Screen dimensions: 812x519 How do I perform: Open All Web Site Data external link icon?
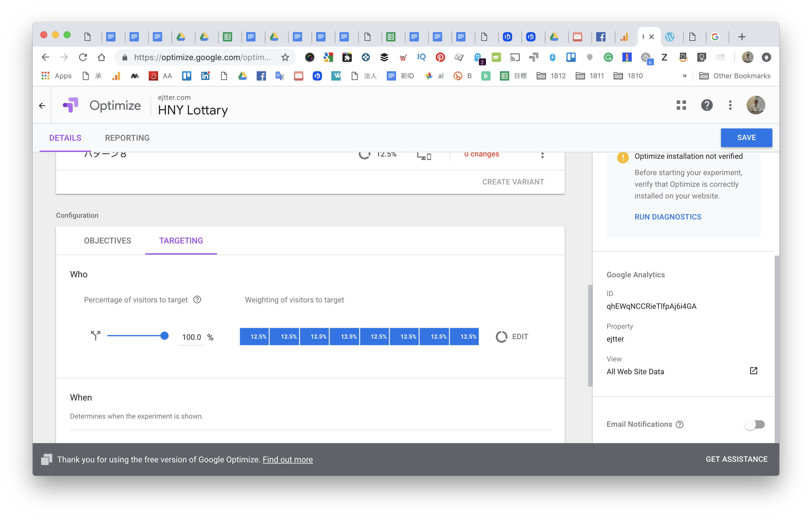753,371
